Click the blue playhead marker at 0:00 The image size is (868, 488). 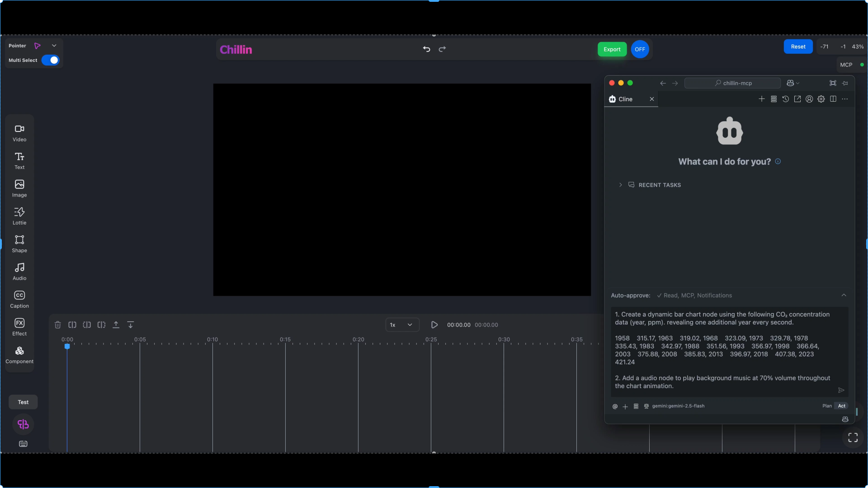(x=67, y=347)
